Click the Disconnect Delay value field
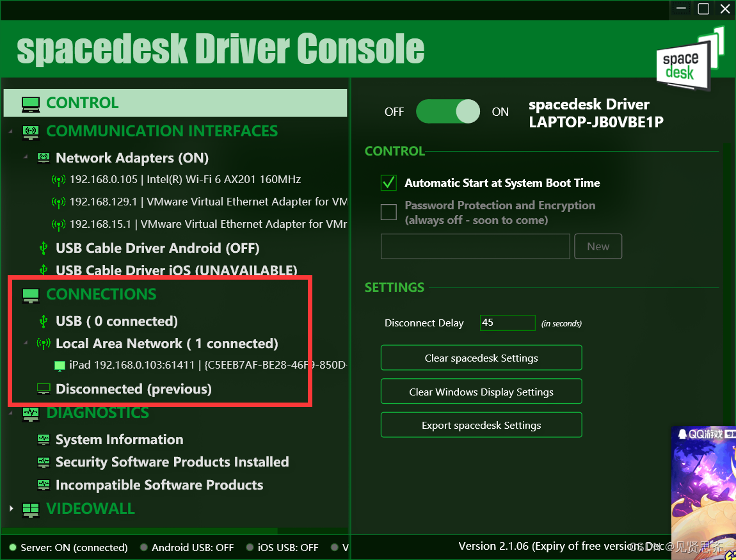Viewport: 736px width, 560px height. pos(508,323)
